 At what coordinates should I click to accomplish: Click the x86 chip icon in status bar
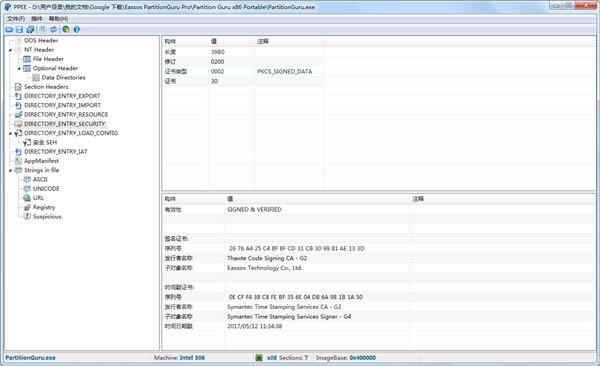click(x=259, y=358)
